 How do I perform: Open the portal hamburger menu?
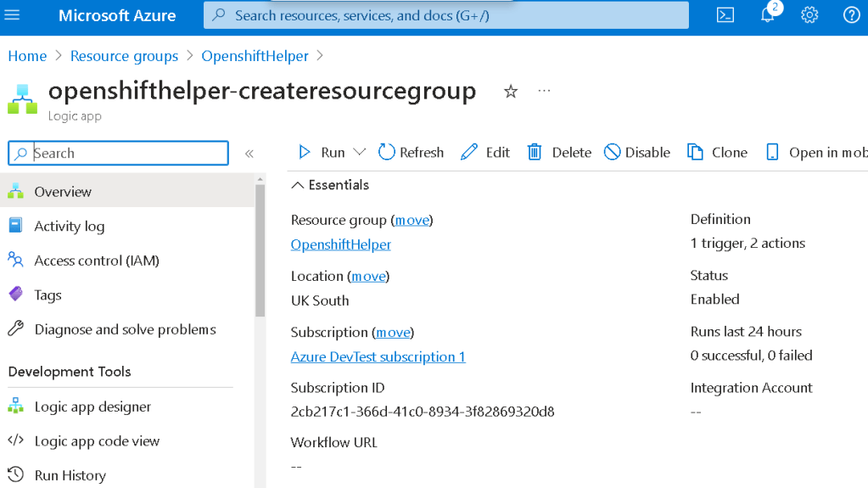(x=12, y=15)
